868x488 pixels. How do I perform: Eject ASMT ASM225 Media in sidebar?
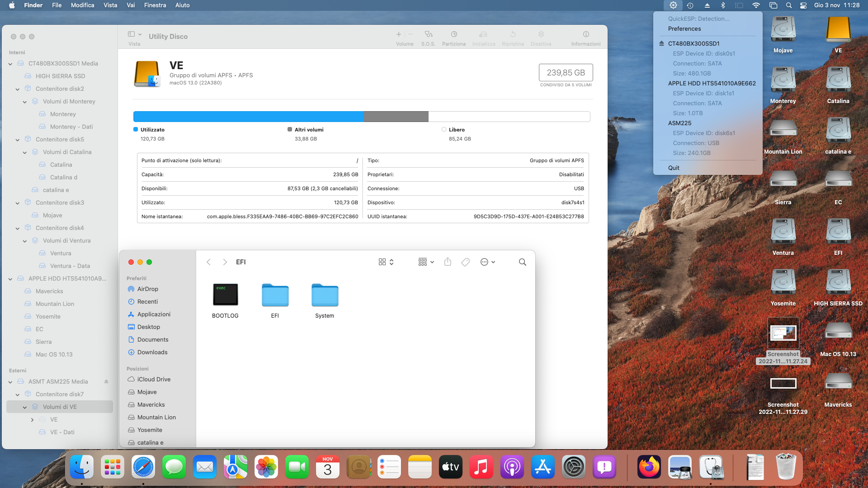click(x=106, y=381)
